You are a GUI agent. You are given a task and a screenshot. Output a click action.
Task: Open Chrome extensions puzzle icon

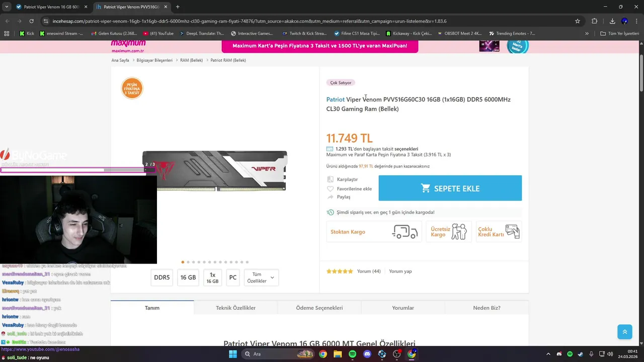point(594,21)
